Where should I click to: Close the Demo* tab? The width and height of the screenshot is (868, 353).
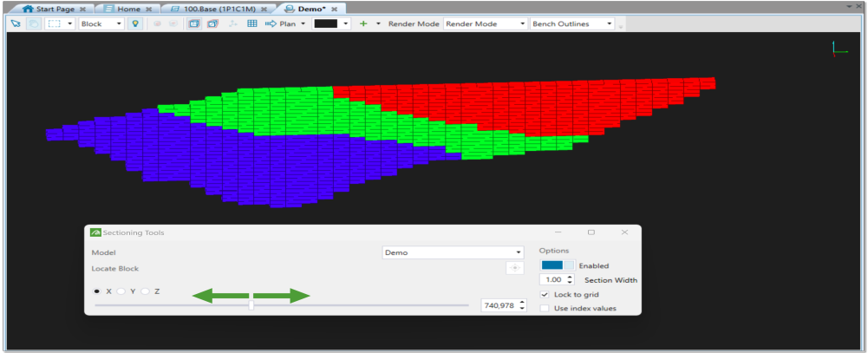pyautogui.click(x=335, y=10)
